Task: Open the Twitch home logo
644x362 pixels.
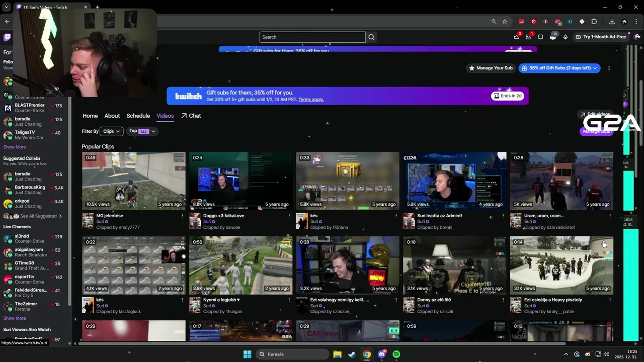Action: click(7, 37)
